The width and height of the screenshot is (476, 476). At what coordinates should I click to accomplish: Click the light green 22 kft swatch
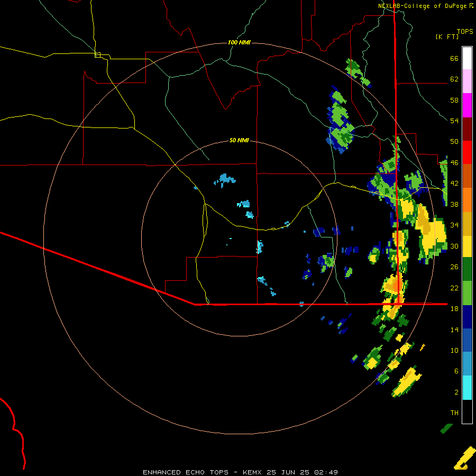pos(467,293)
